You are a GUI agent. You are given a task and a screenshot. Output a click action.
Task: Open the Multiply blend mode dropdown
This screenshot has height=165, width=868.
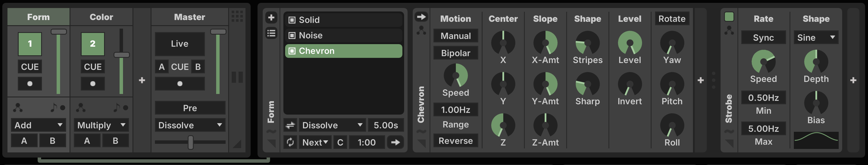point(101,125)
